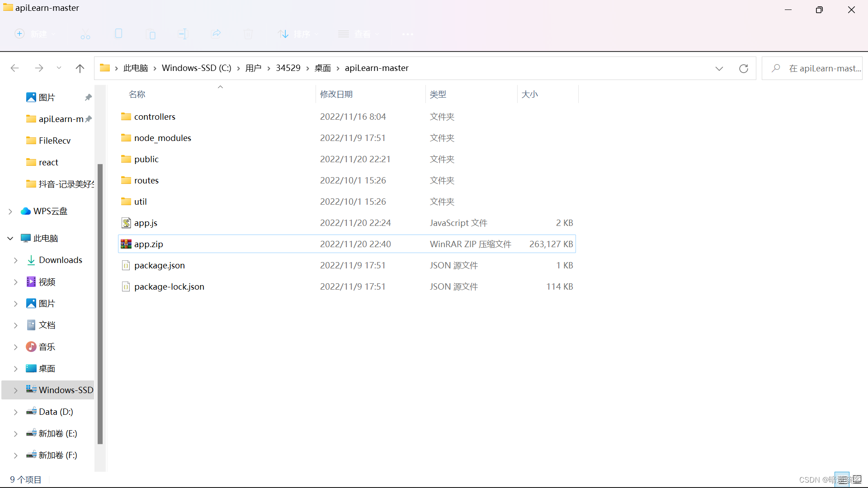Viewport: 868px width, 488px height.
Task: Switch to large icons view toggle
Action: pyautogui.click(x=857, y=479)
